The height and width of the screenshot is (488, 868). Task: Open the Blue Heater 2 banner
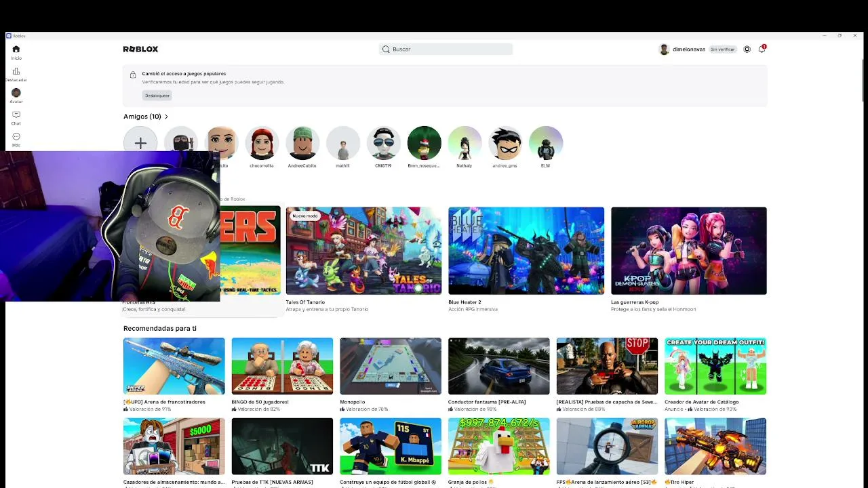tap(526, 251)
